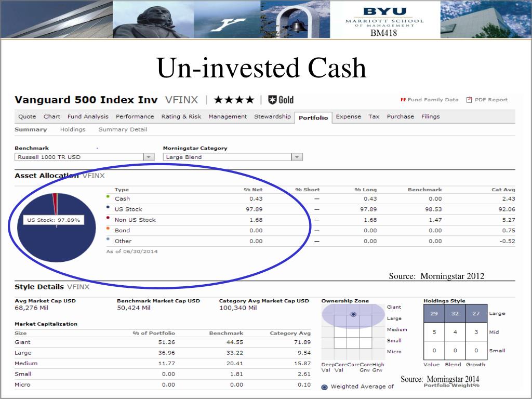The width and height of the screenshot is (532, 399).
Task: Click the blue US Stock legend dot
Action: [108, 207]
